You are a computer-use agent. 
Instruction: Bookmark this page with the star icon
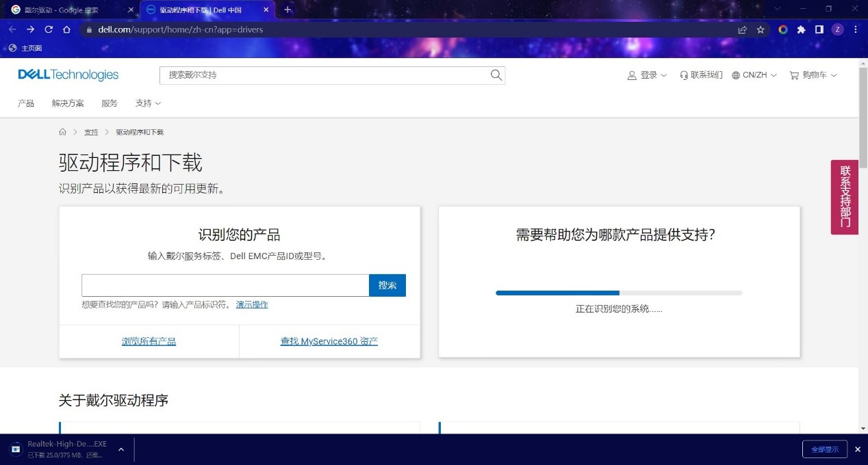pos(761,29)
